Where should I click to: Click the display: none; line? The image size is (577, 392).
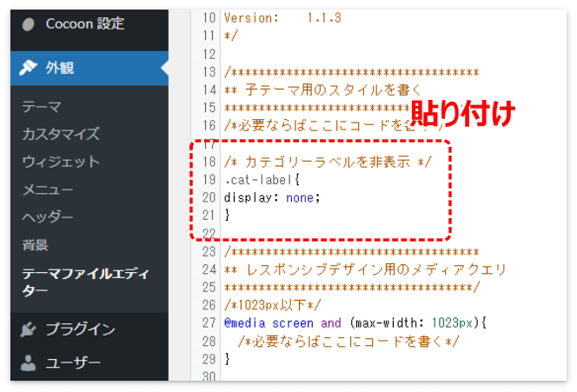272,197
